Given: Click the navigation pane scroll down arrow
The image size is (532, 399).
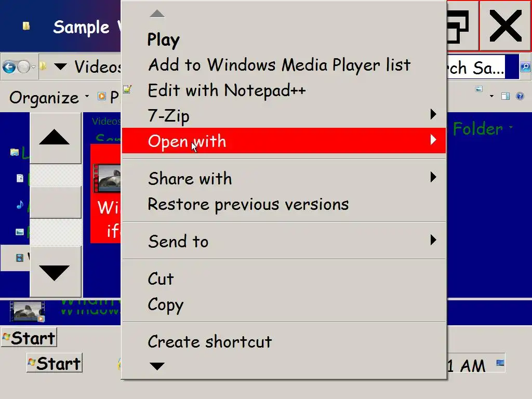Looking at the screenshot, I should (55, 272).
